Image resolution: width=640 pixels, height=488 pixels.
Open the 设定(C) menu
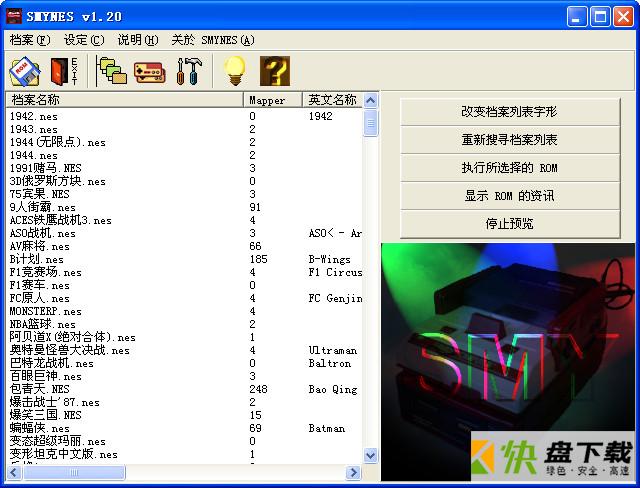tap(84, 40)
